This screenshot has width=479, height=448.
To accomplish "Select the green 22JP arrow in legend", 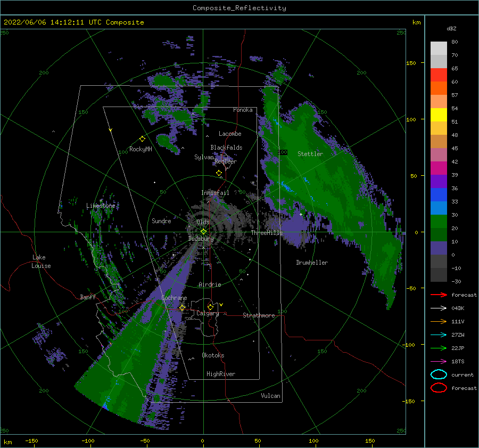I will [439, 348].
